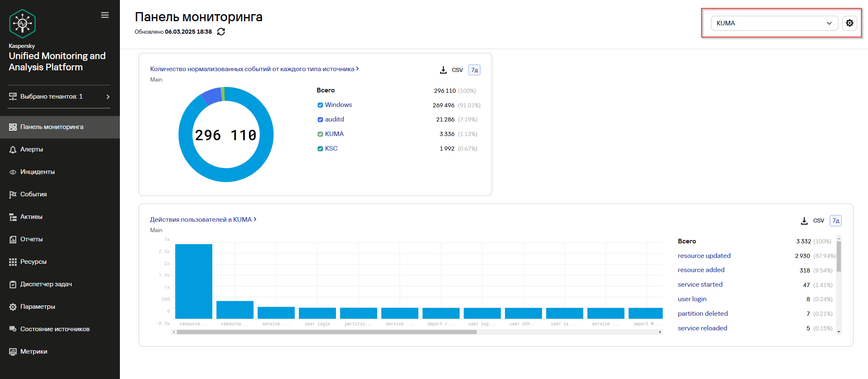
Task: Open the Отчеты section
Action: 60,239
